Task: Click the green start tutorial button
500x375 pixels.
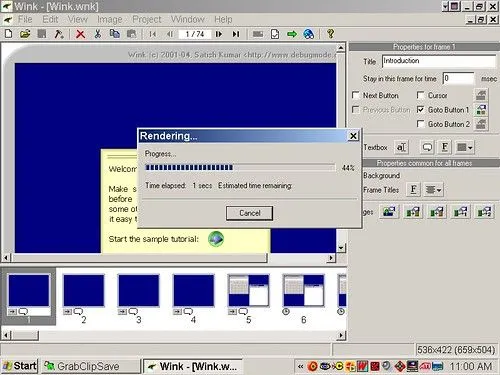Action: pyautogui.click(x=216, y=239)
